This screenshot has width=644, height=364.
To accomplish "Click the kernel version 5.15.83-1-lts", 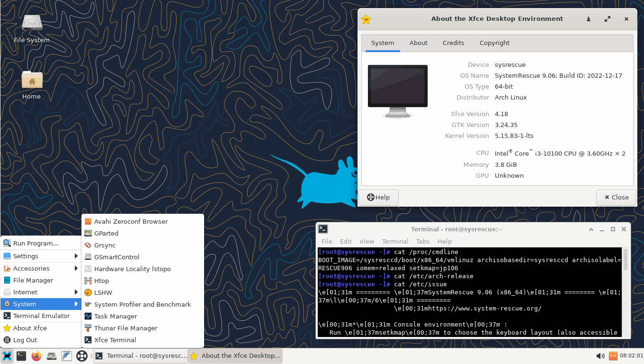I will [x=514, y=136].
